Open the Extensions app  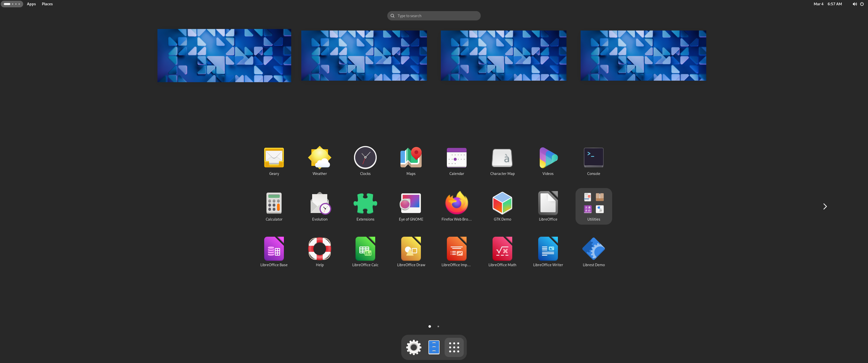click(x=365, y=203)
